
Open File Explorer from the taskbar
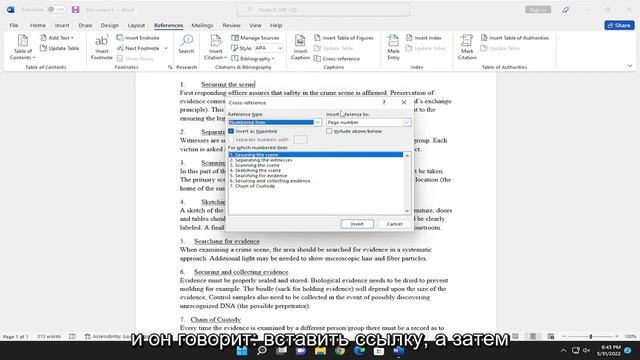(x=320, y=351)
